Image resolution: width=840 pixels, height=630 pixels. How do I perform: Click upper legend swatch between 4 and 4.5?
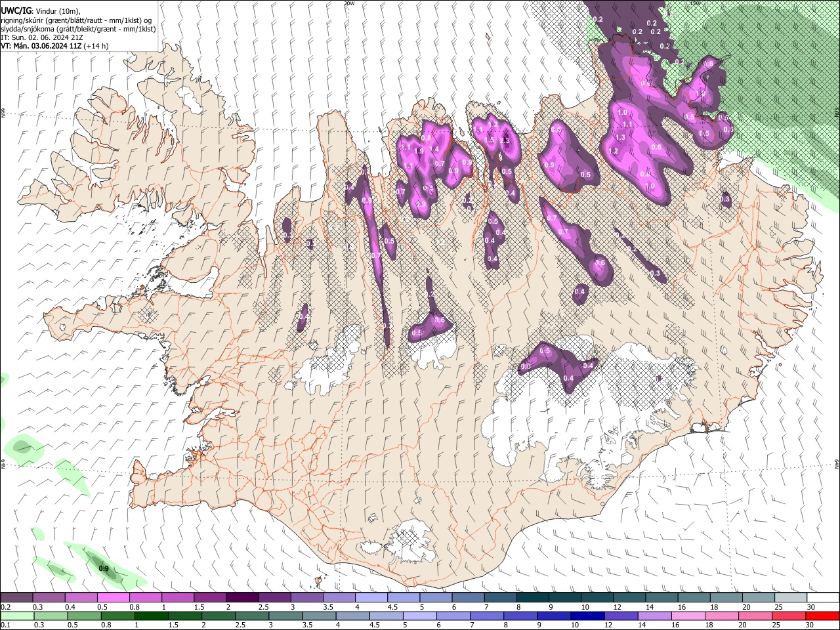coord(371,597)
